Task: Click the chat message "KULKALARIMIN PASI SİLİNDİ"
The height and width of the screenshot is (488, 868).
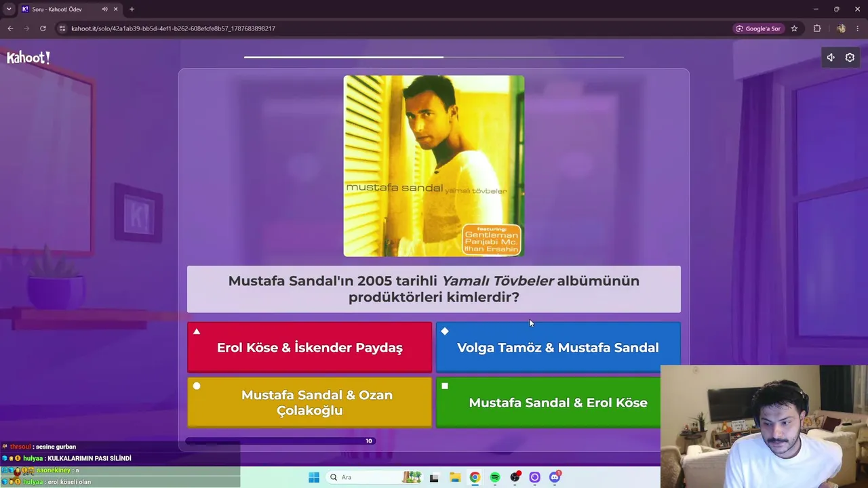Action: [90, 458]
